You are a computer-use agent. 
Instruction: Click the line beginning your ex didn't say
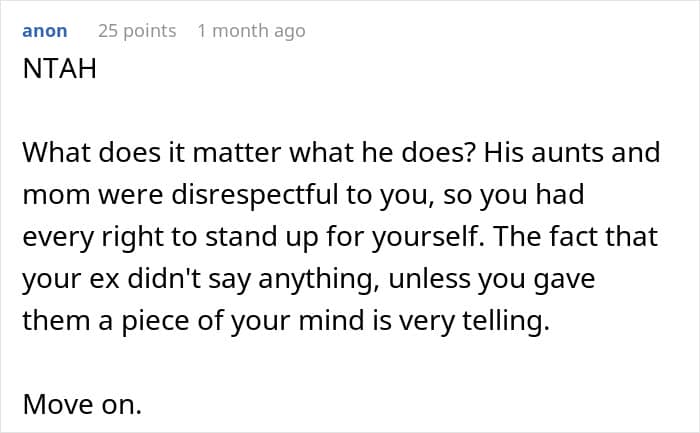pyautogui.click(x=308, y=279)
